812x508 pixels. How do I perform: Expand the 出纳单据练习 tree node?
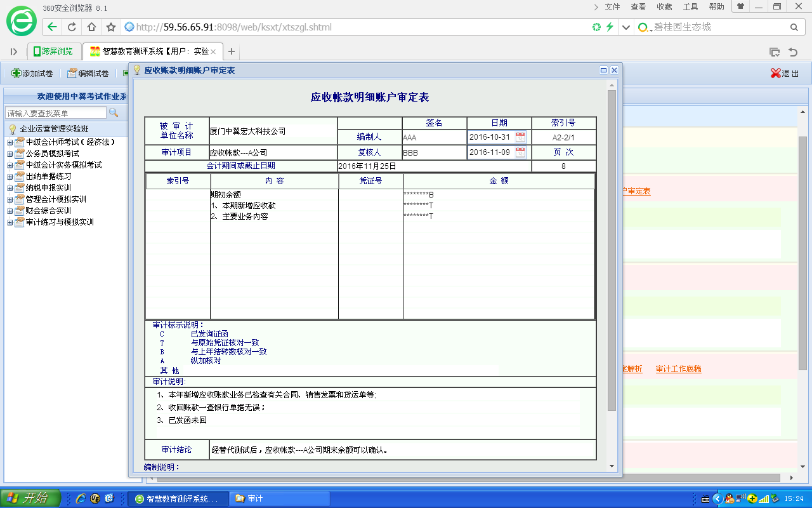(10, 177)
